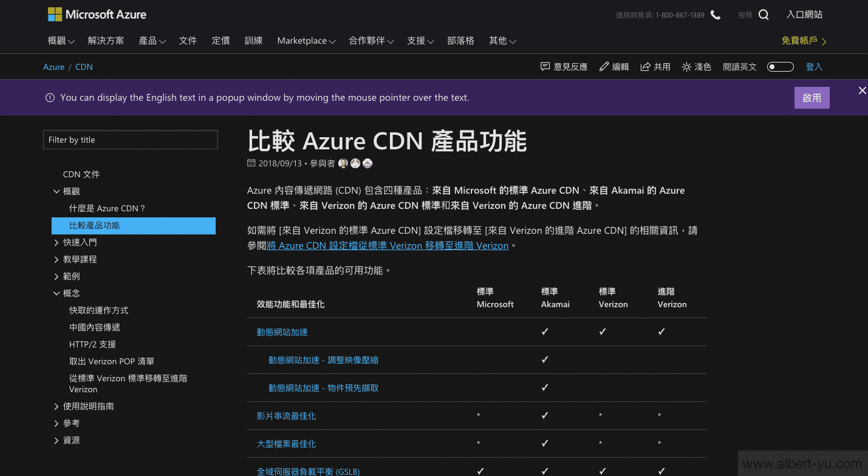Click the Microsoft Azure logo

pos(97,15)
